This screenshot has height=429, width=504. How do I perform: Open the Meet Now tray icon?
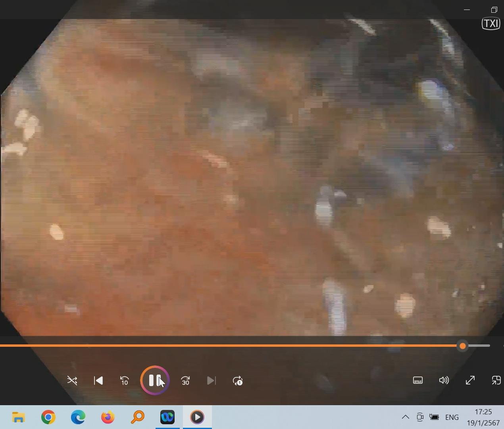[x=420, y=417]
